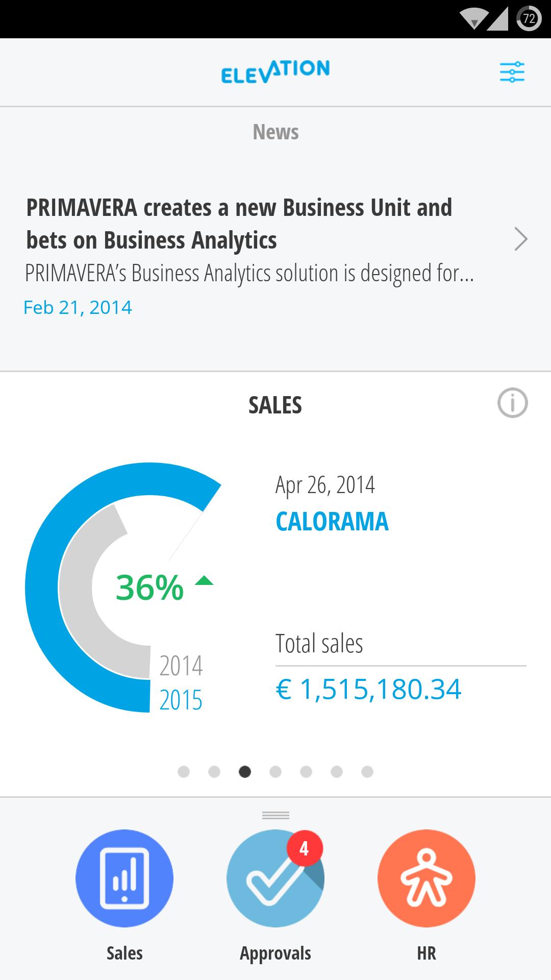Screen dimensions: 551x980
Task: Tap the CALORAMA company name
Action: coord(332,522)
